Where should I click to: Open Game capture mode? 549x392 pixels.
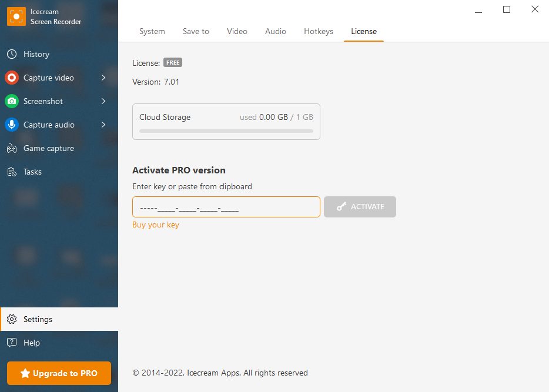pos(48,148)
